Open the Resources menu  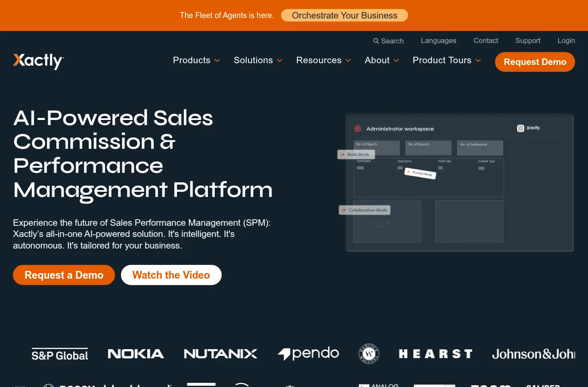point(319,60)
